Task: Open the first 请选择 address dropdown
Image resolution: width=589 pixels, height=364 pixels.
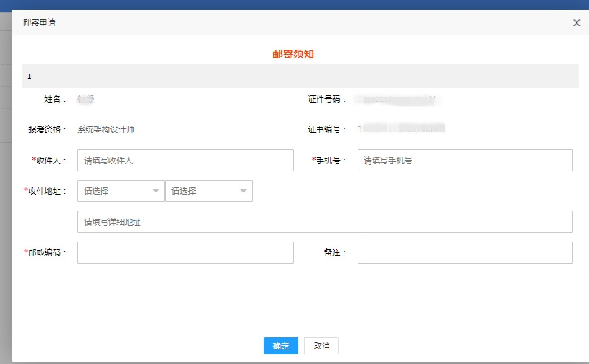Action: pyautogui.click(x=121, y=191)
